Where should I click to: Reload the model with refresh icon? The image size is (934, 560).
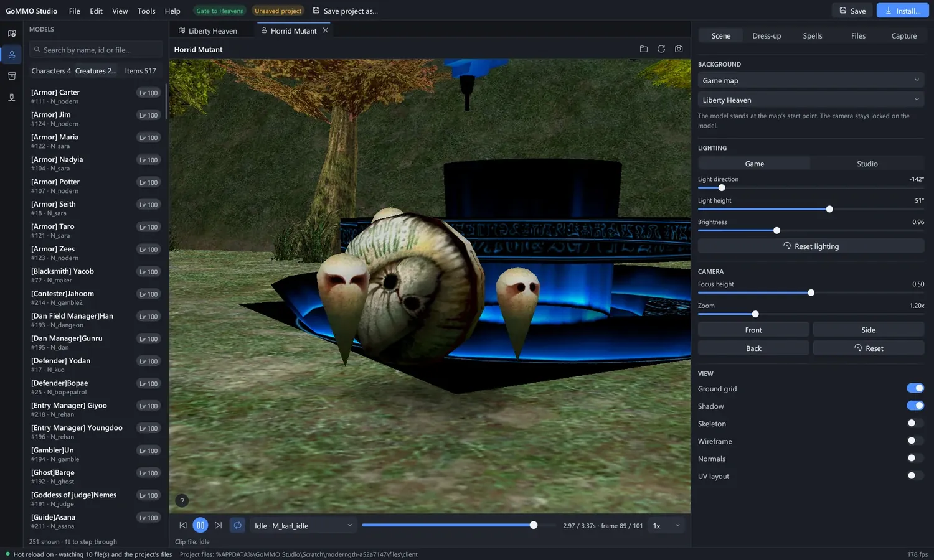661,49
